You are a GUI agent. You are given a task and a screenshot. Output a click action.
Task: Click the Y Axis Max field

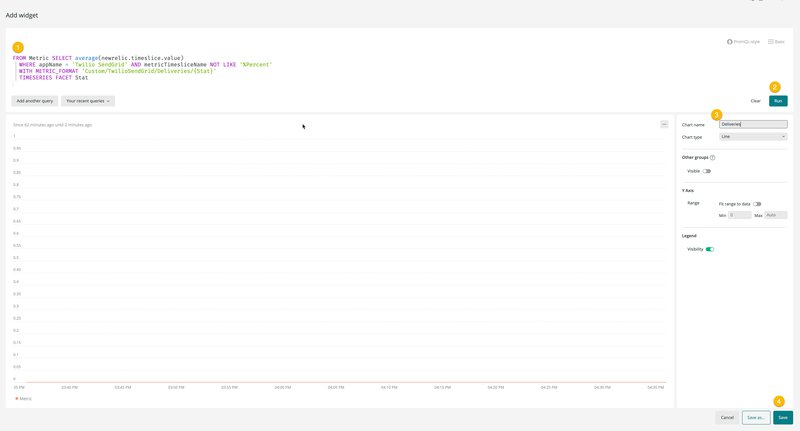click(x=776, y=215)
